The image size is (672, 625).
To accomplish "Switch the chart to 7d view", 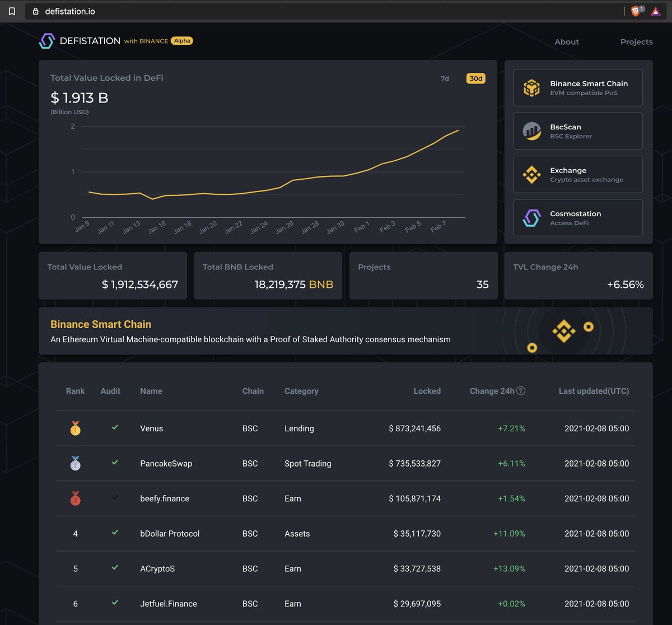I will coord(445,78).
